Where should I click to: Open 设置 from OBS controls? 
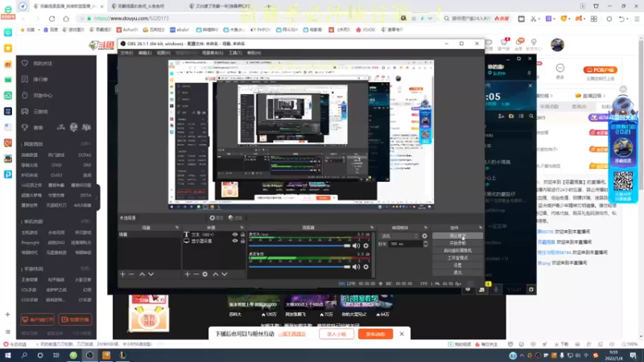click(457, 265)
